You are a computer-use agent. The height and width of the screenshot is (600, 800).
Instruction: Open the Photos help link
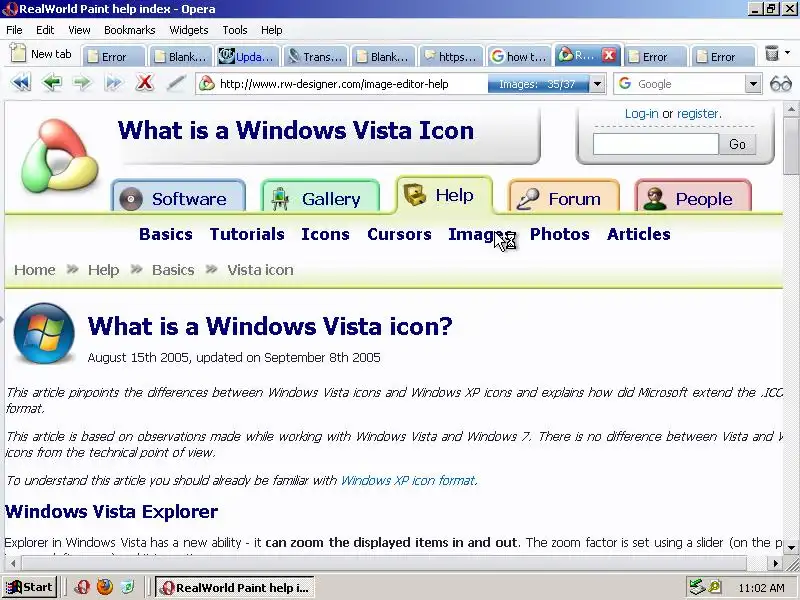560,234
